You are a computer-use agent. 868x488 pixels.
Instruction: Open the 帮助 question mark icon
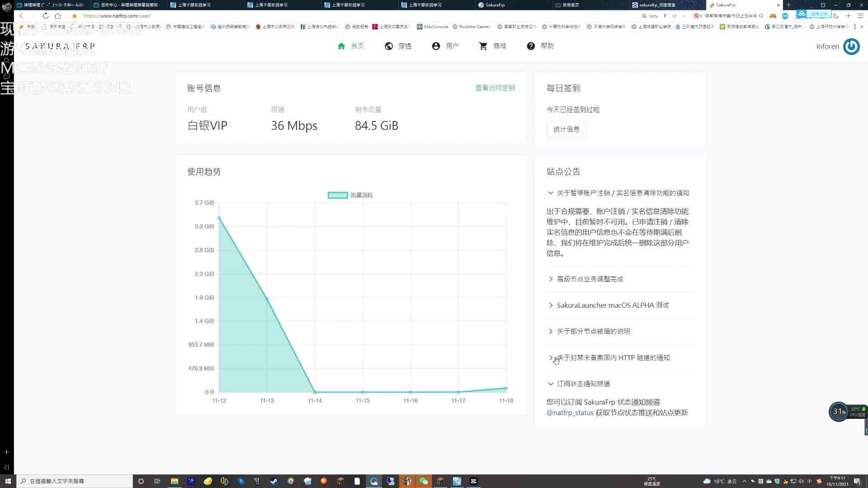pos(531,46)
